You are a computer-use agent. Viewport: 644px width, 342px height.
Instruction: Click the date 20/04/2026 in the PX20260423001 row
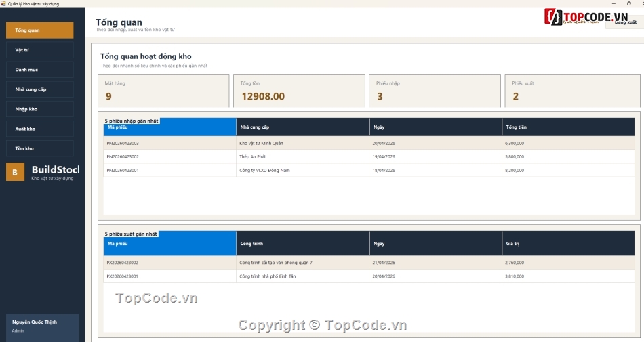tap(435, 276)
